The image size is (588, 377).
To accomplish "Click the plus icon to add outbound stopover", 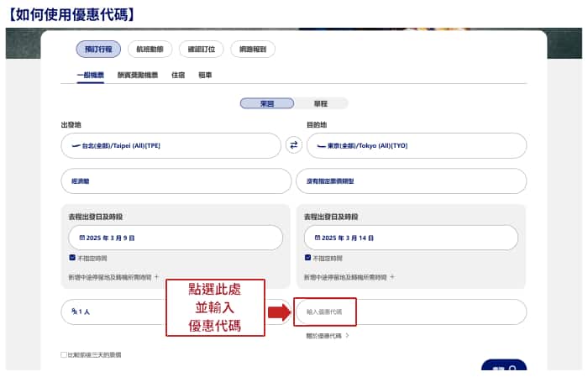I will pos(156,276).
